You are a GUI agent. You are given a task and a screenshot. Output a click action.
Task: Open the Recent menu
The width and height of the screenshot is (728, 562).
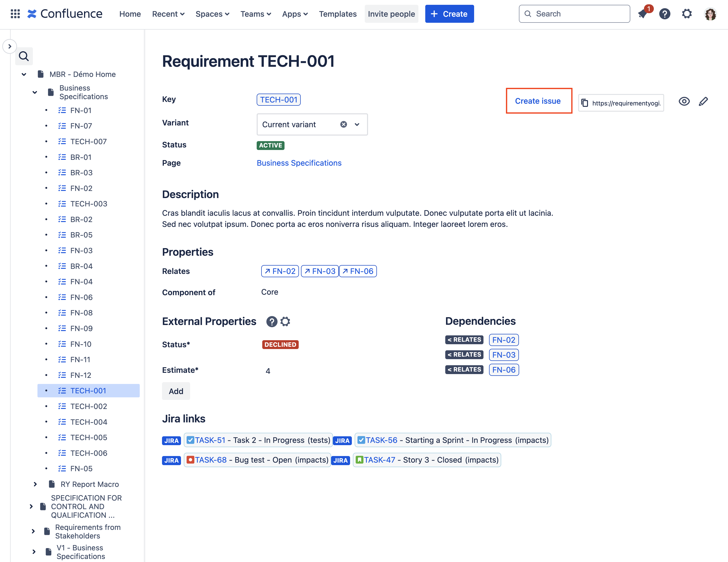pyautogui.click(x=168, y=14)
